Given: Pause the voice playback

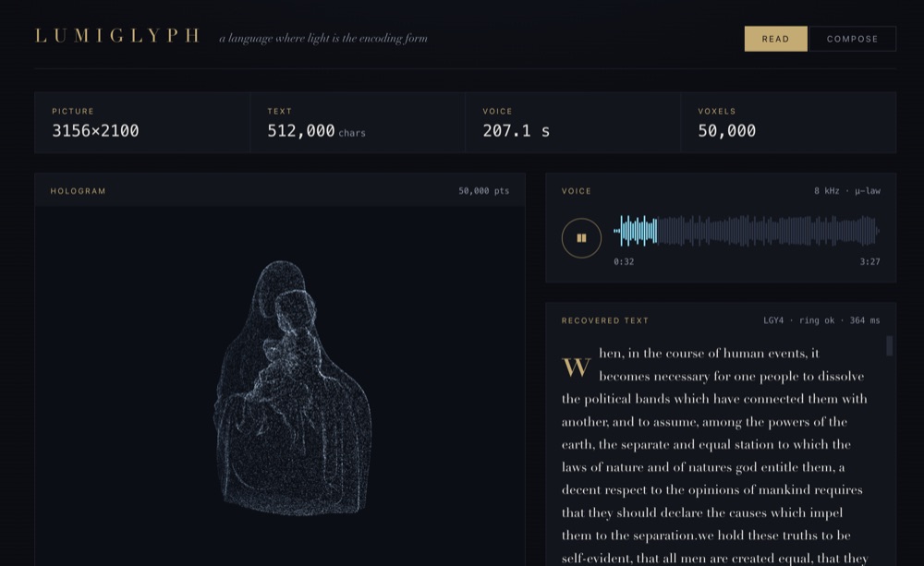Looking at the screenshot, I should 581,238.
